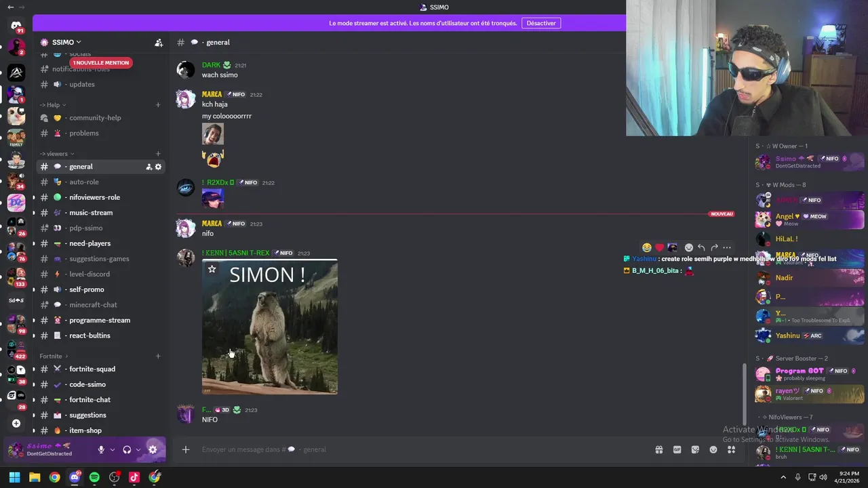Open Discord direct messages home icon
Image resolution: width=868 pixels, height=488 pixels.
tap(16, 25)
